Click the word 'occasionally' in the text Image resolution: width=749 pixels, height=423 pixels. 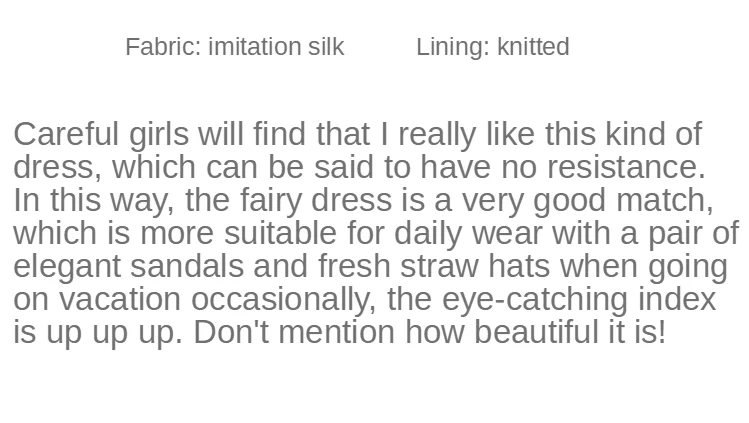click(281, 299)
